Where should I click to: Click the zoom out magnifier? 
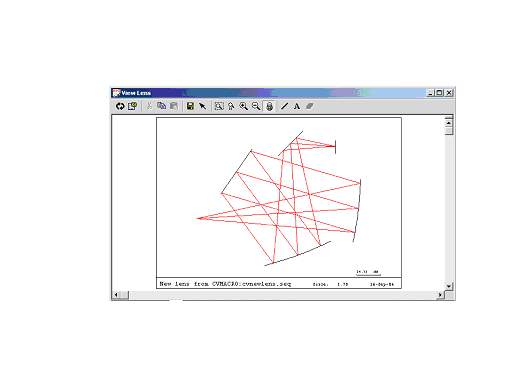256,106
